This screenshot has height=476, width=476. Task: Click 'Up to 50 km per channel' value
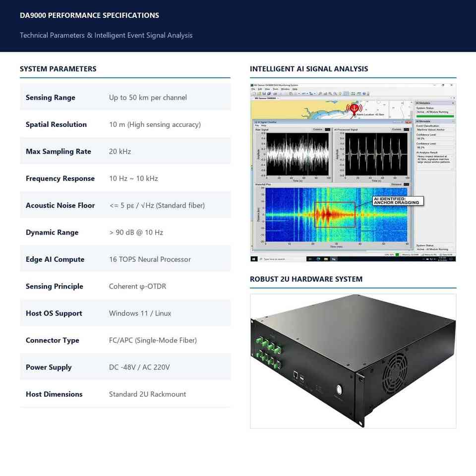click(x=148, y=98)
